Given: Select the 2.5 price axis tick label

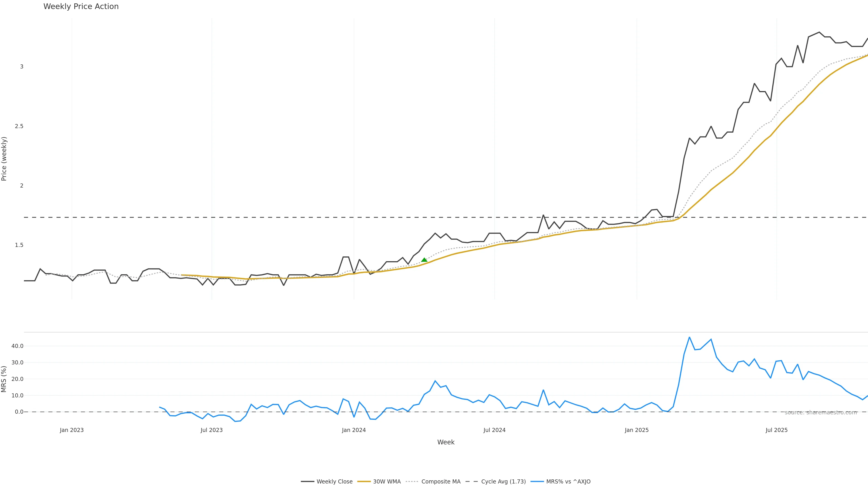Looking at the screenshot, I should [x=19, y=126].
